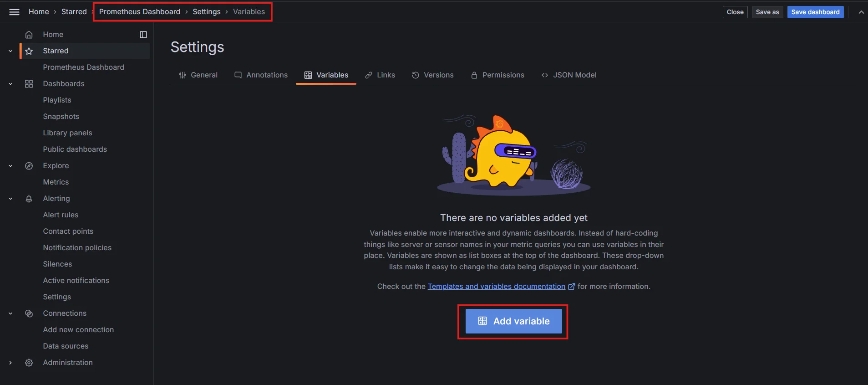The image size is (868, 385).
Task: Click the Starred breadcrumb
Action: [x=74, y=12]
